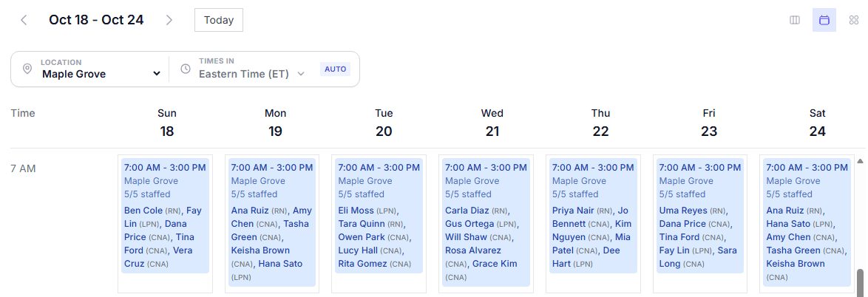Select the Tue 20 column header
The width and height of the screenshot is (868, 297).
(x=384, y=122)
